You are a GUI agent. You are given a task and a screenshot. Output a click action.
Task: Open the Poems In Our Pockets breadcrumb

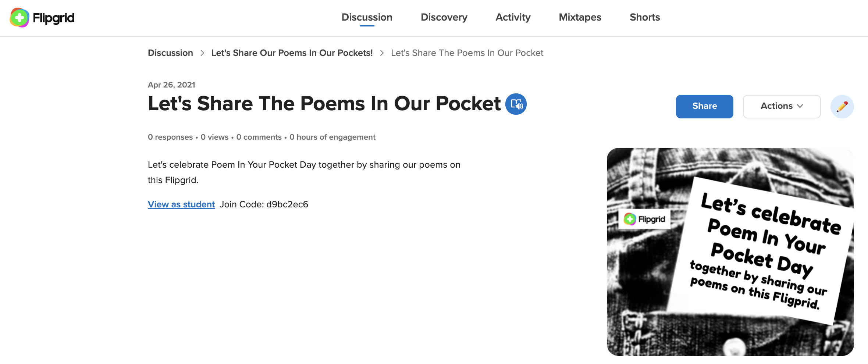tap(292, 53)
